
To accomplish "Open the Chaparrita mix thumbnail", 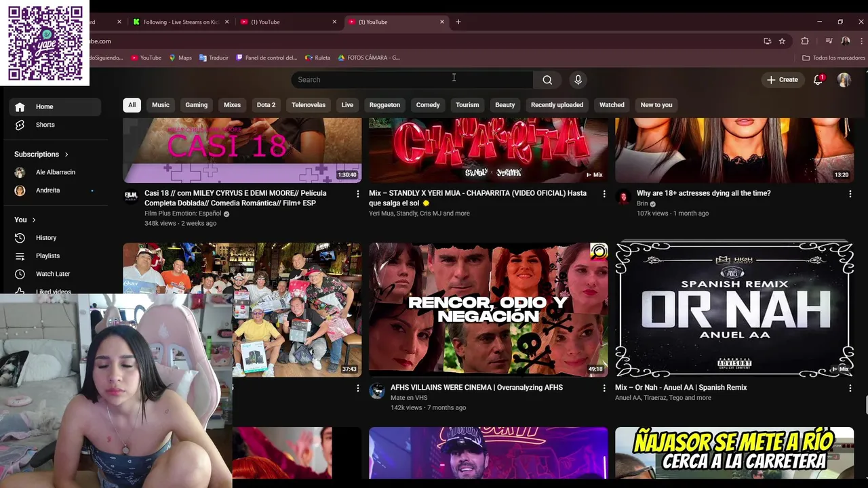I will click(x=488, y=150).
